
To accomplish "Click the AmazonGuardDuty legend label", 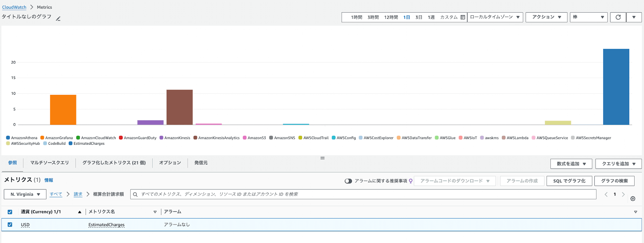I will pyautogui.click(x=140, y=138).
